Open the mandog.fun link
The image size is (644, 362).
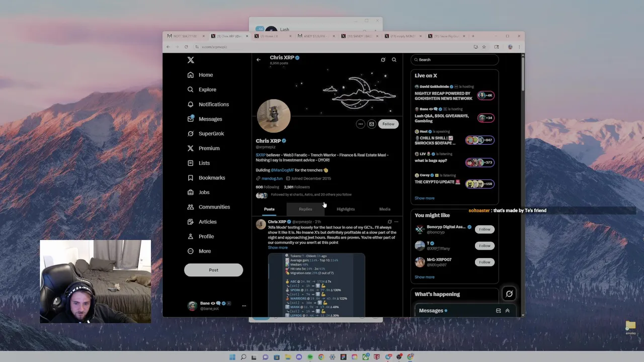click(x=272, y=178)
